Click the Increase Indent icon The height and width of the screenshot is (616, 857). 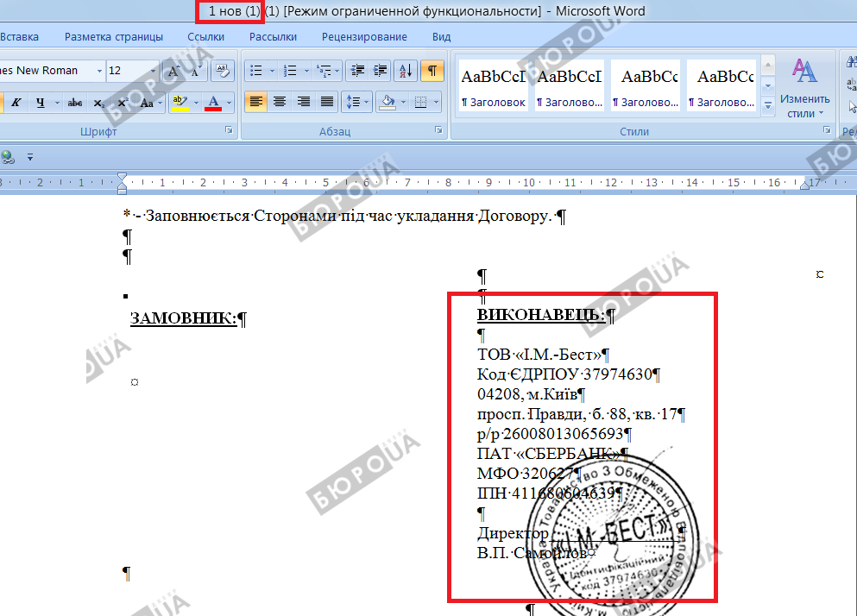point(381,71)
